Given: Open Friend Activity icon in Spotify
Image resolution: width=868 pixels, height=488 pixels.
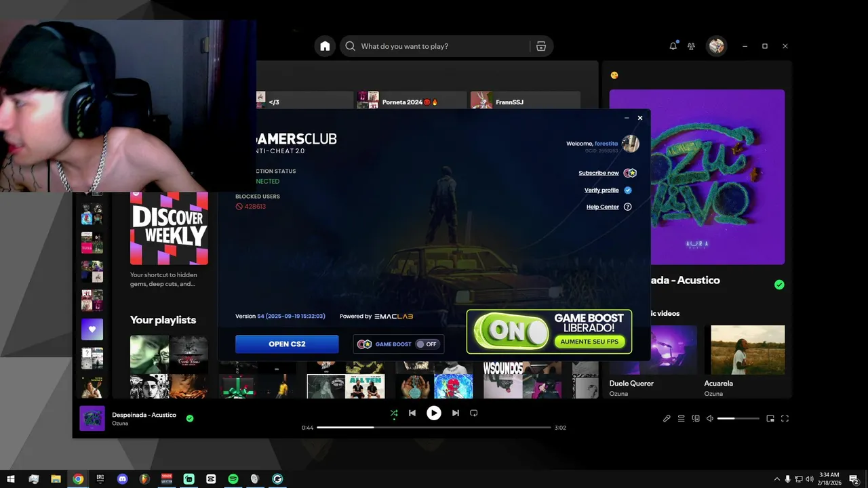Looking at the screenshot, I should (x=691, y=46).
